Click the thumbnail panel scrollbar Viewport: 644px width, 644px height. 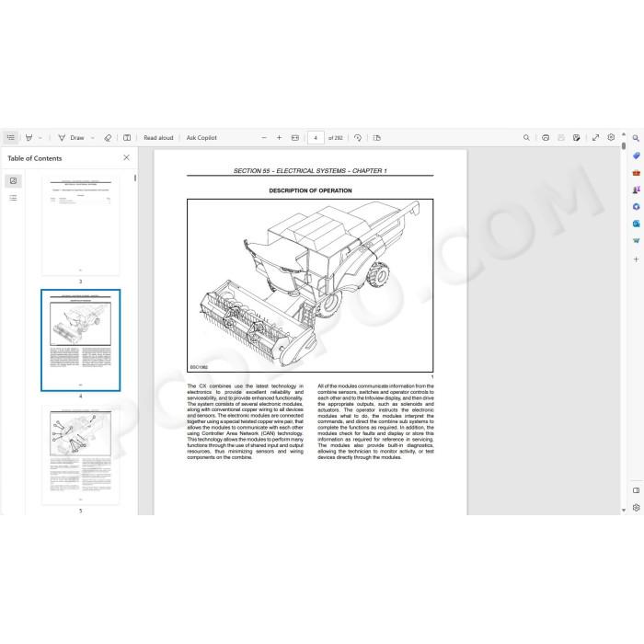pyautogui.click(x=135, y=178)
